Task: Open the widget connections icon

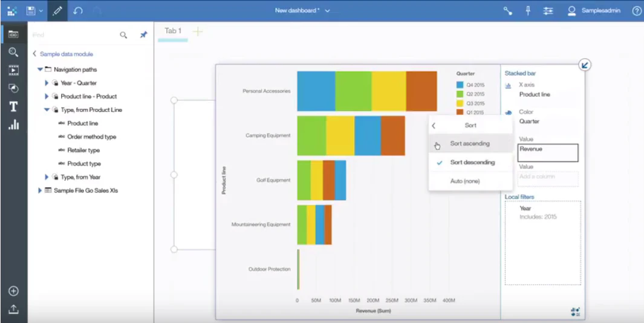Action: click(508, 11)
